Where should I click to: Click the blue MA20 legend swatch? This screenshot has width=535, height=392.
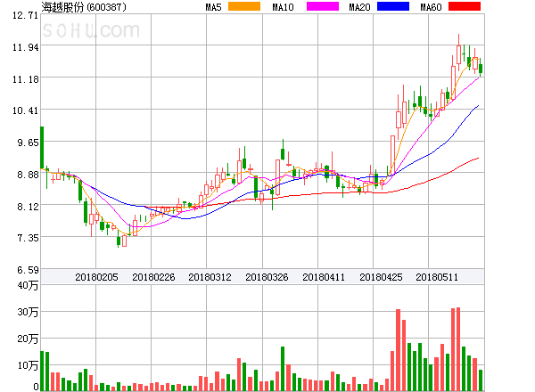pos(393,6)
